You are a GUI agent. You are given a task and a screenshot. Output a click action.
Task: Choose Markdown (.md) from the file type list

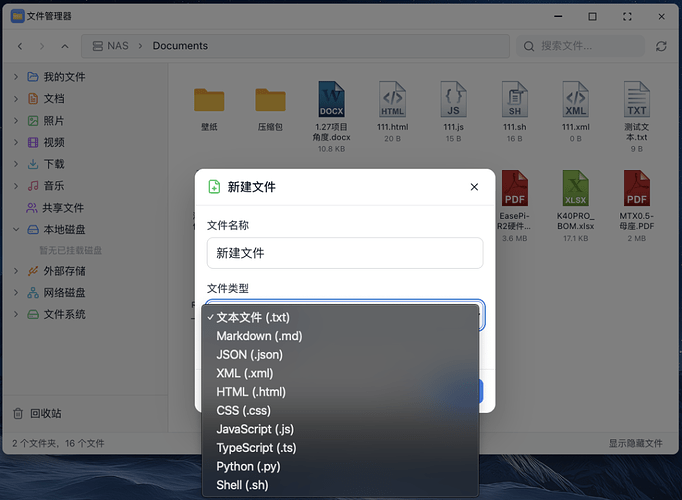click(259, 336)
